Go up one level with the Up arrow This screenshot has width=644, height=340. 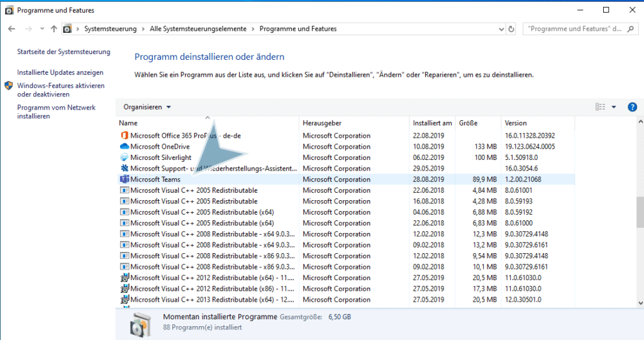pos(54,29)
